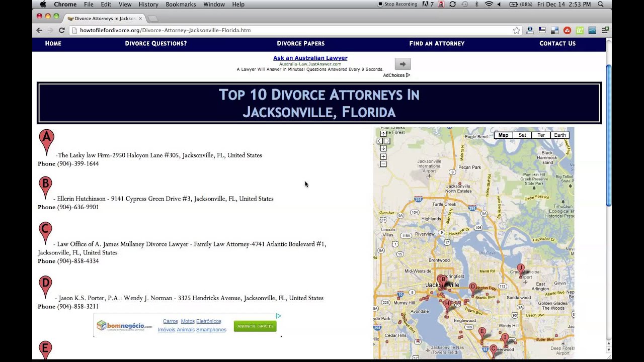644x362 pixels.
Task: Open a new browser tab
Action: (x=153, y=19)
